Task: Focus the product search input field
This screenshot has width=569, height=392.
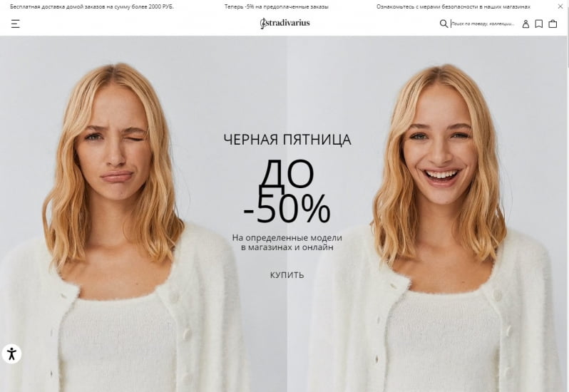Action: pos(483,24)
